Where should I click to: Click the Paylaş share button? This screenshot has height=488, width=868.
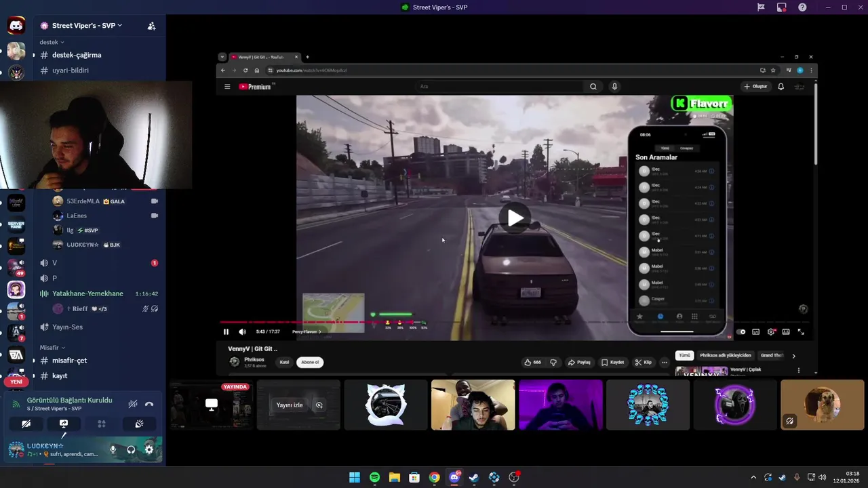[x=580, y=362]
